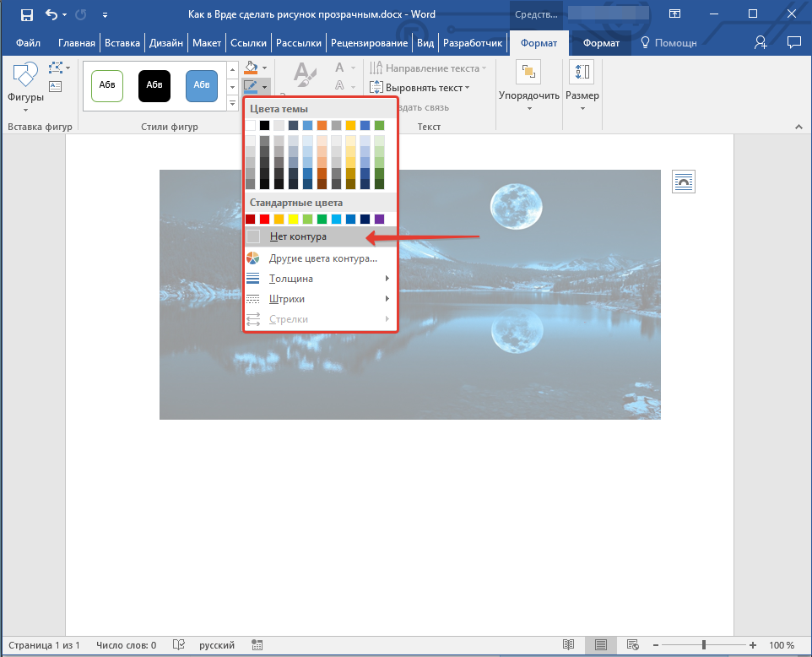Open the Layout Options icon beside the image
Viewport: 812px width, 657px height.
pos(683,182)
